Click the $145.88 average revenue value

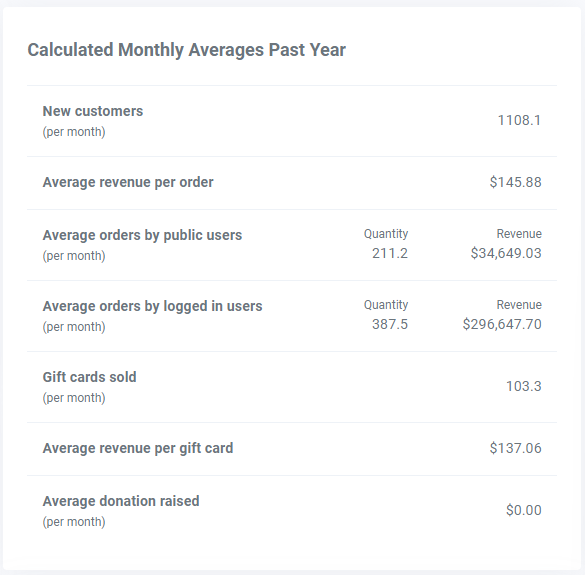515,182
